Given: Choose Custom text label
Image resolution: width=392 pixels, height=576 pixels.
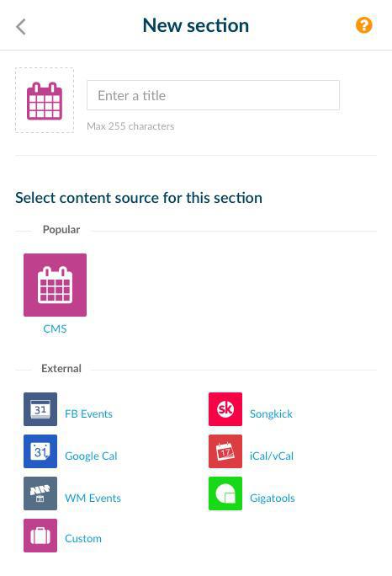Looking at the screenshot, I should click(x=83, y=538).
